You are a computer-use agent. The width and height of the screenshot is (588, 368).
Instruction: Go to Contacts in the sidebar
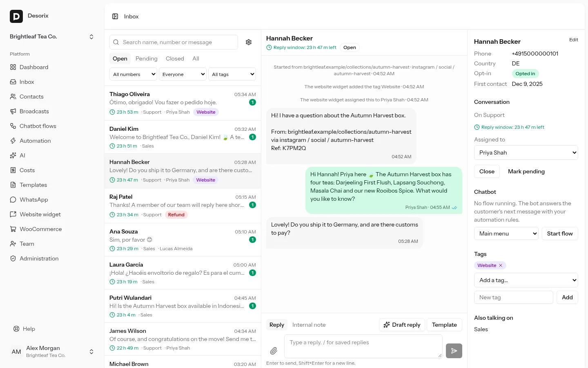tap(52, 96)
